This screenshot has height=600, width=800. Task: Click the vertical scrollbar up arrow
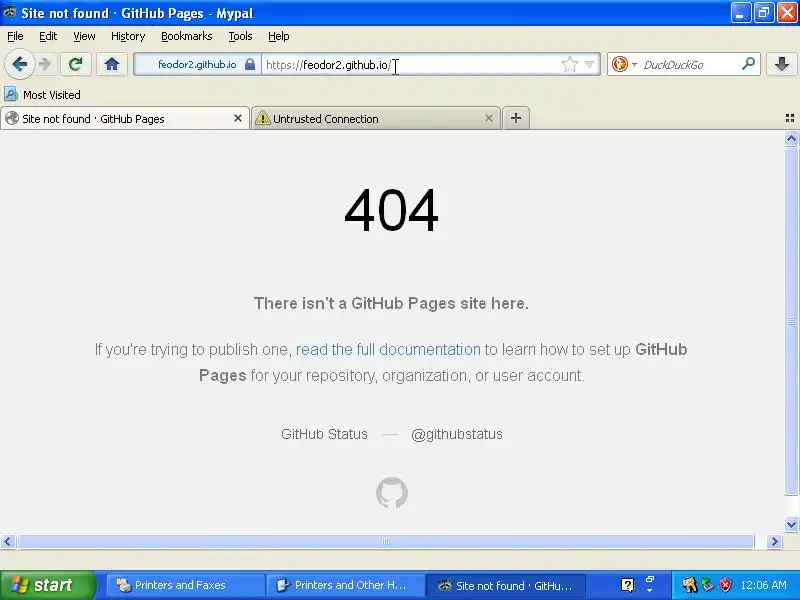(791, 138)
